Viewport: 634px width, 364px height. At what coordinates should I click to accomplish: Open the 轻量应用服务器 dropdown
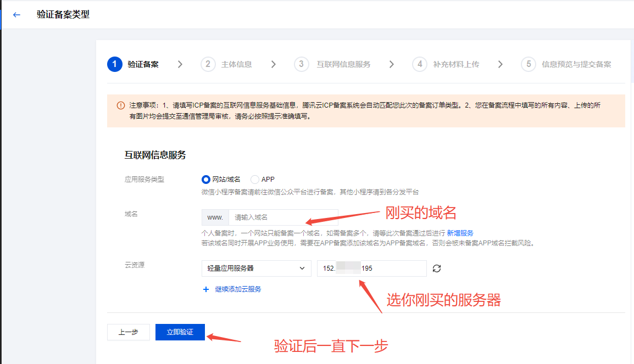pyautogui.click(x=257, y=268)
